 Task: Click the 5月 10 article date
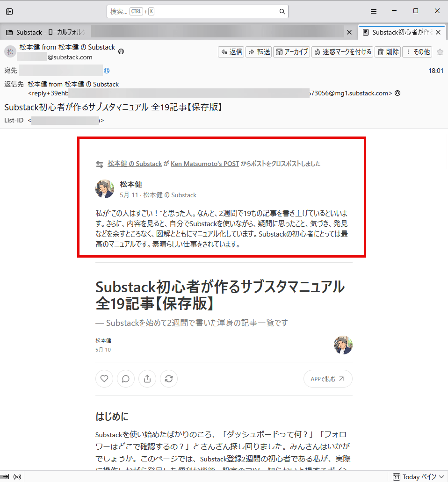tap(103, 350)
